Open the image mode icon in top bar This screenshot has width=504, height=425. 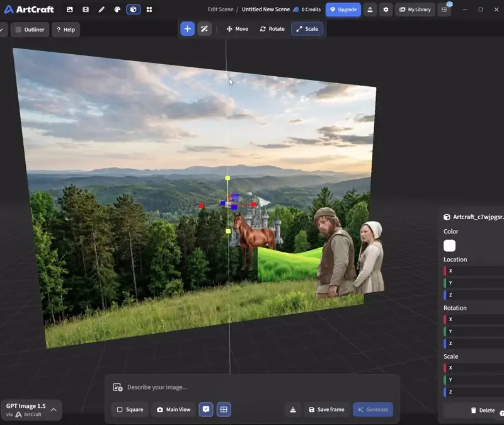coord(70,9)
